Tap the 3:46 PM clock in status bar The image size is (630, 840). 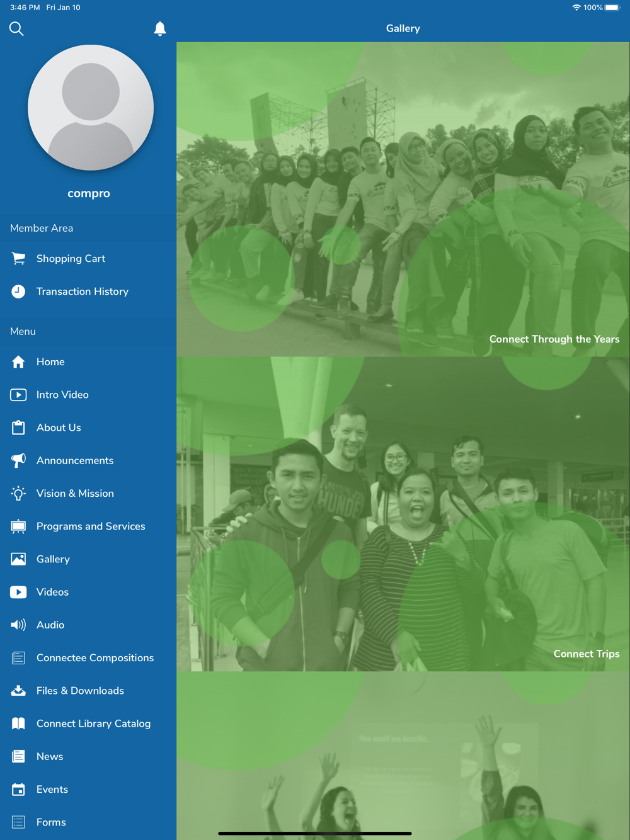pos(25,8)
